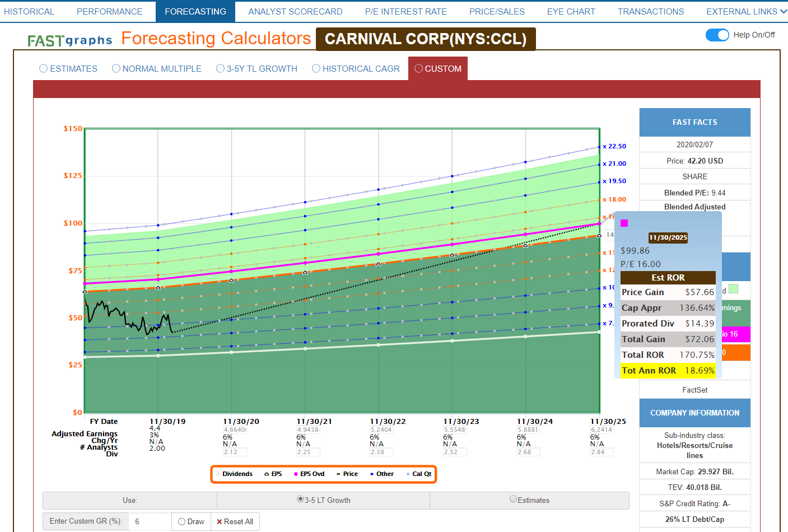This screenshot has width=788, height=532.
Task: Click the 11/30/20 dividend field 2.12
Action: click(235, 452)
